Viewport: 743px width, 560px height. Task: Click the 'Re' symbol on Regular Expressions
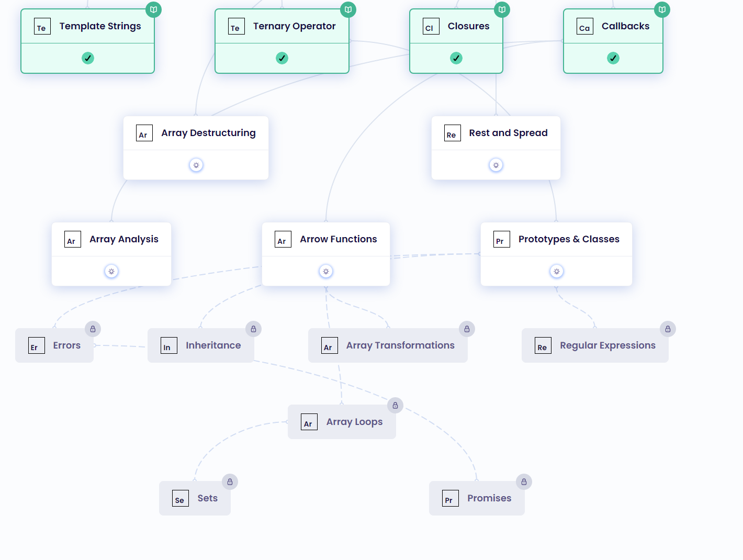click(543, 346)
